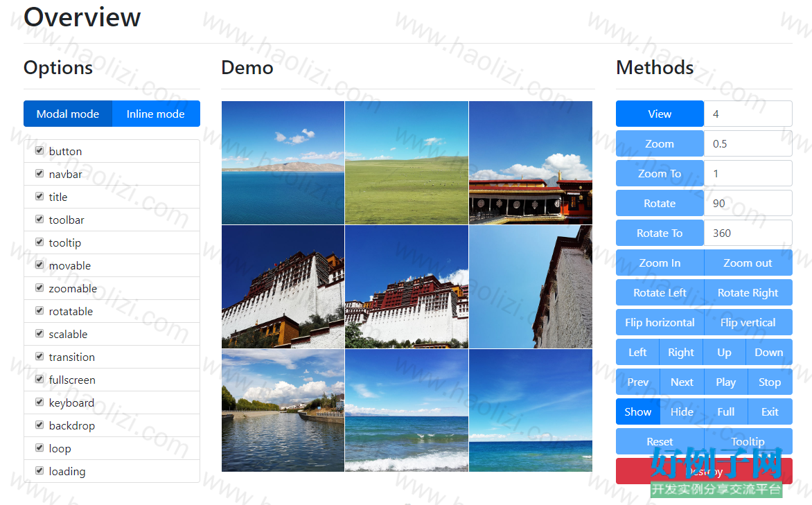The image size is (812, 505).
Task: Focus the View index input field
Action: [748, 114]
